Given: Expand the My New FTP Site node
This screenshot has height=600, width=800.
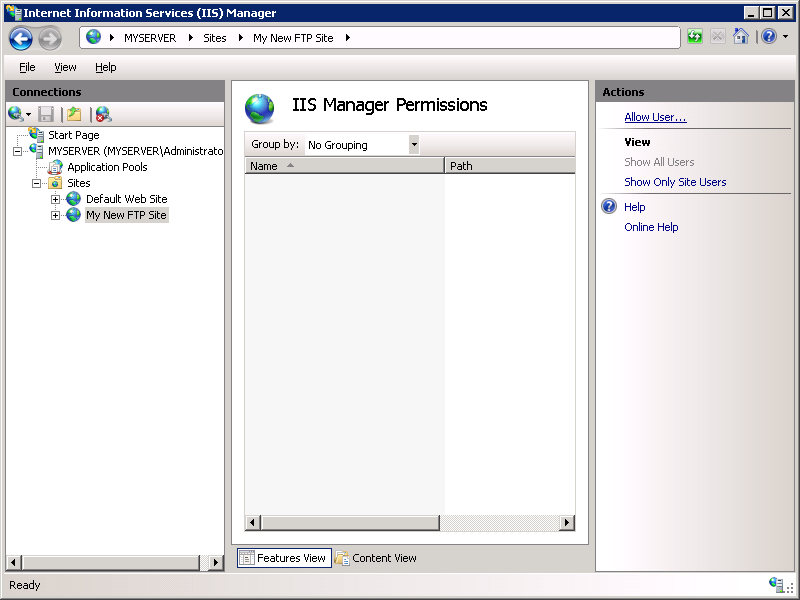Looking at the screenshot, I should [x=57, y=215].
